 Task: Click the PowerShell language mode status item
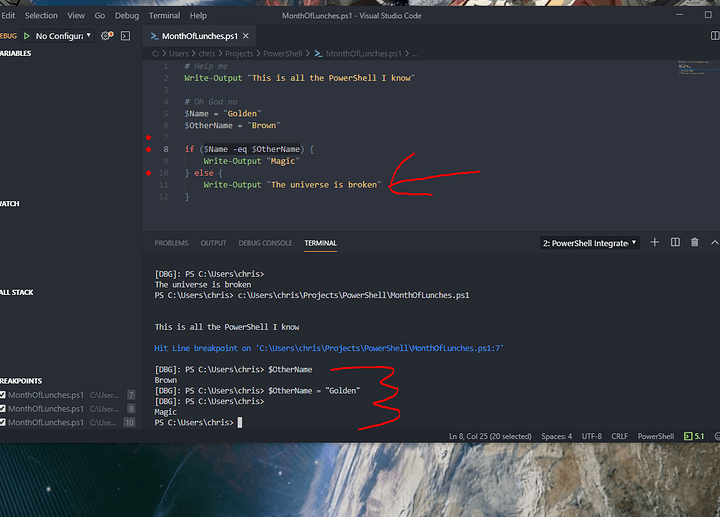pyautogui.click(x=656, y=436)
